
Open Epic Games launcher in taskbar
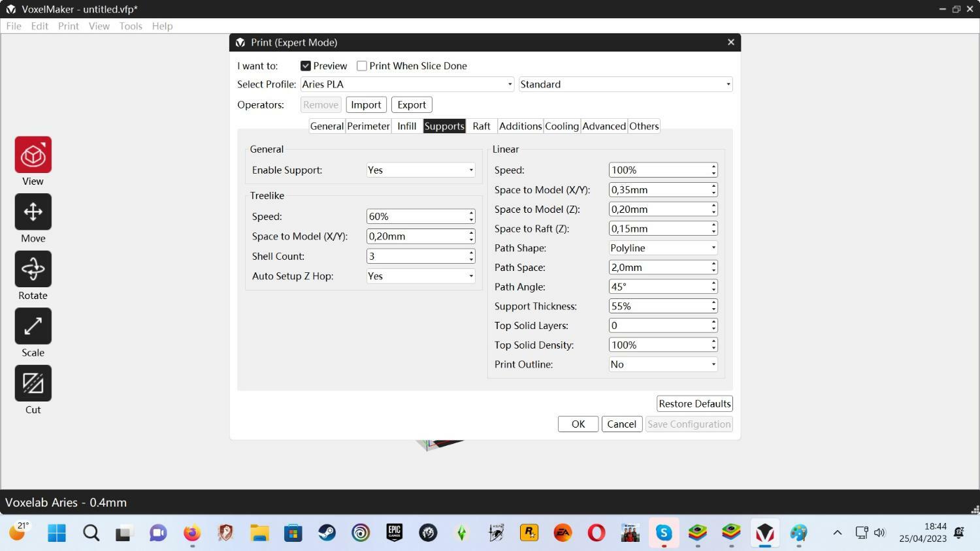click(x=394, y=533)
